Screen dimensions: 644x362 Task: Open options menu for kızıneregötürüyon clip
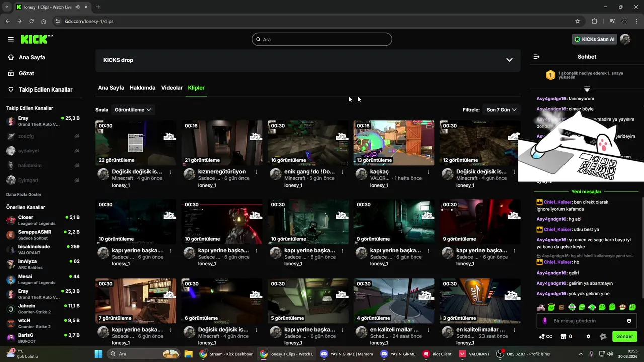point(256,172)
